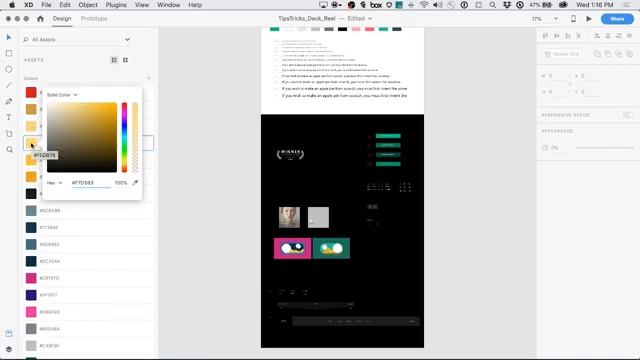This screenshot has width=640, height=360.
Task: Edit the hex color value field
Action: 91,183
